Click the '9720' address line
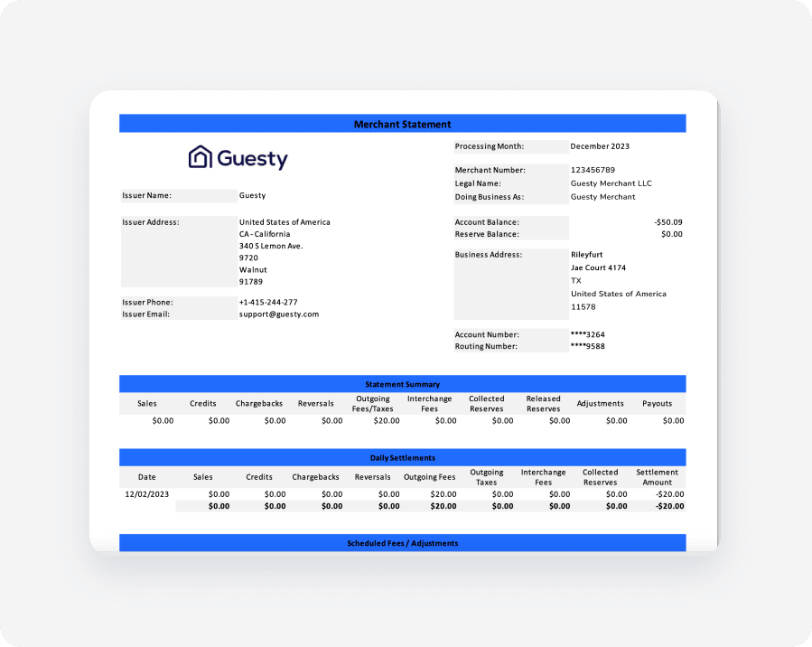This screenshot has width=812, height=647. coord(248,258)
